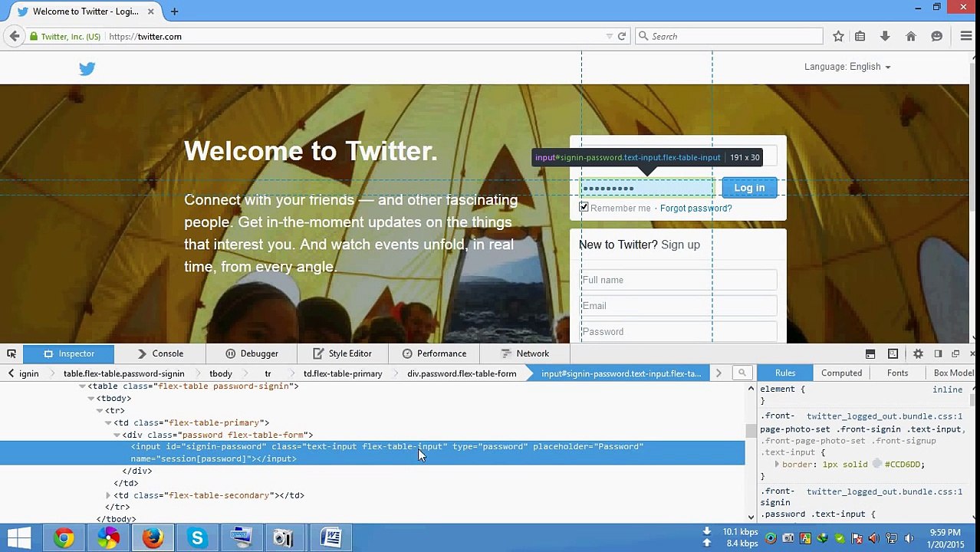The image size is (980, 552).
Task: Expand td flex-table-secondary node
Action: tap(108, 496)
